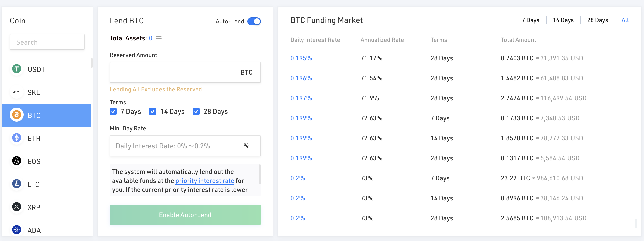
Task: Turn off the Auto-Lend switch
Action: [254, 21]
